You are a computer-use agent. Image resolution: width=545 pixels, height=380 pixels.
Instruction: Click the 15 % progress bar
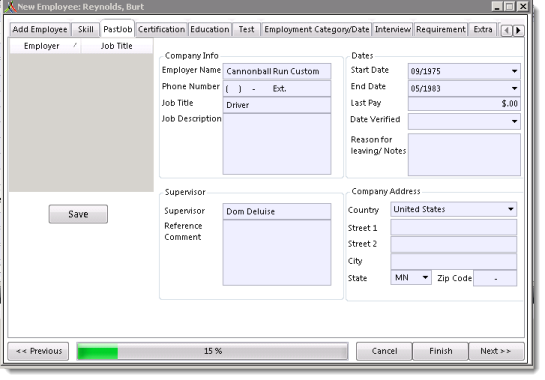(212, 351)
